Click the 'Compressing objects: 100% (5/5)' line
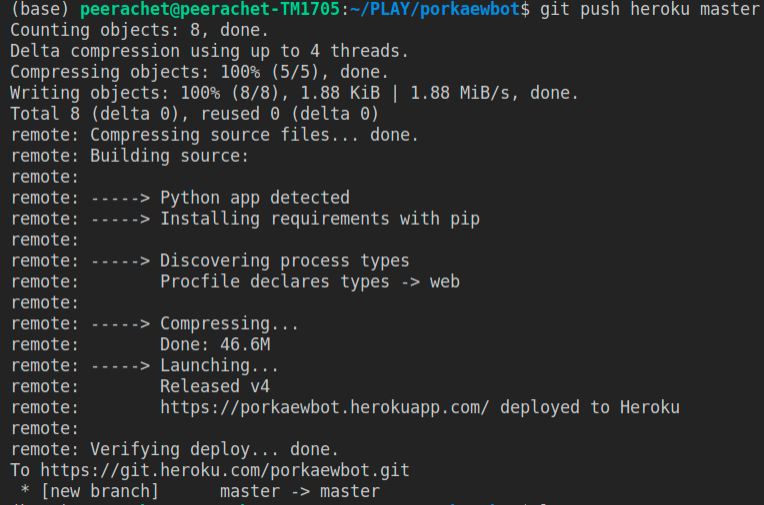Viewport: 764px width, 505px height. (x=199, y=72)
